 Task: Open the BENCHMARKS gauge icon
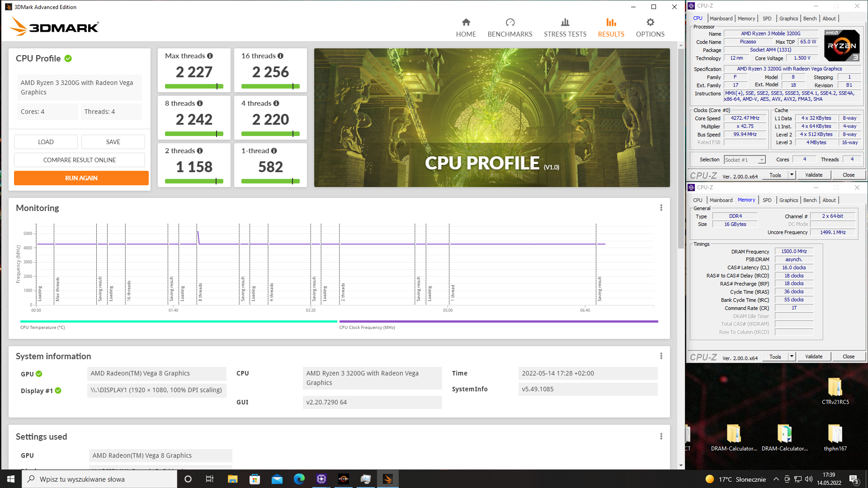[510, 22]
